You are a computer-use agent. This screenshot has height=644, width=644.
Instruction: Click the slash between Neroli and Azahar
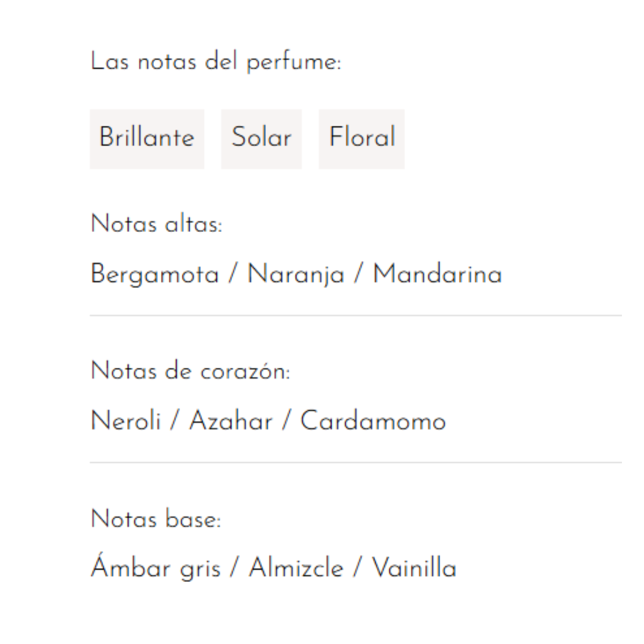175,422
